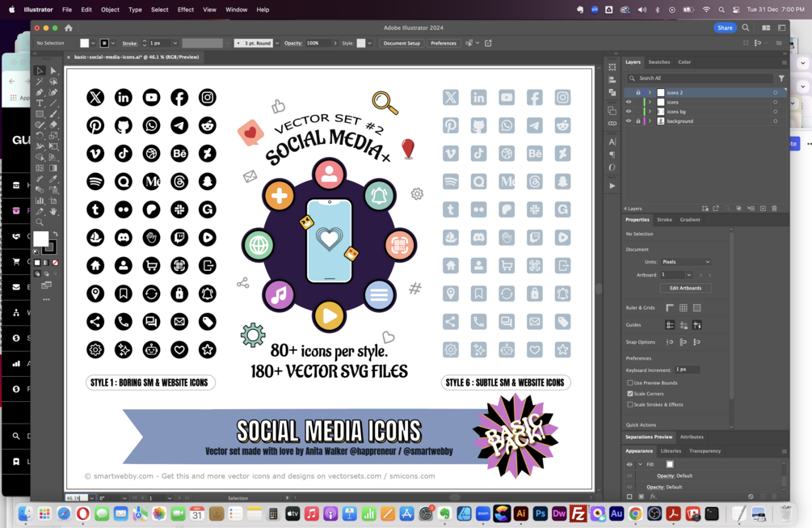Select the Zoom tool in toolbar
This screenshot has width=812, height=528.
pos(40,222)
